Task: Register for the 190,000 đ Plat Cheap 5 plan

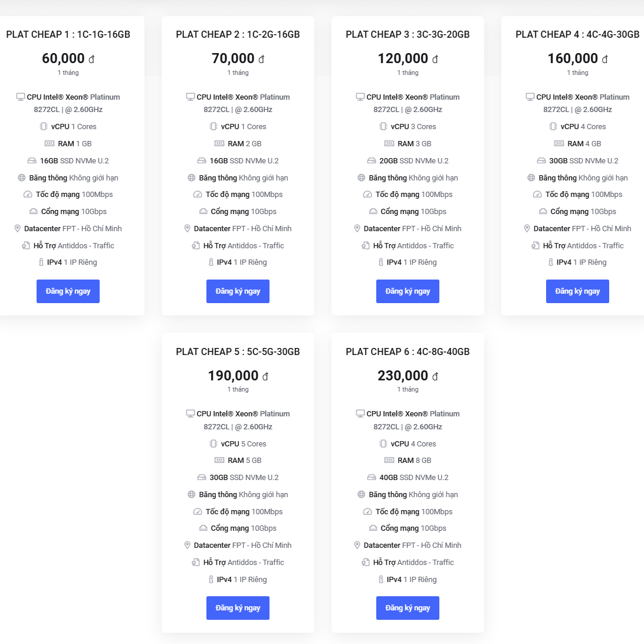Action: [x=238, y=608]
